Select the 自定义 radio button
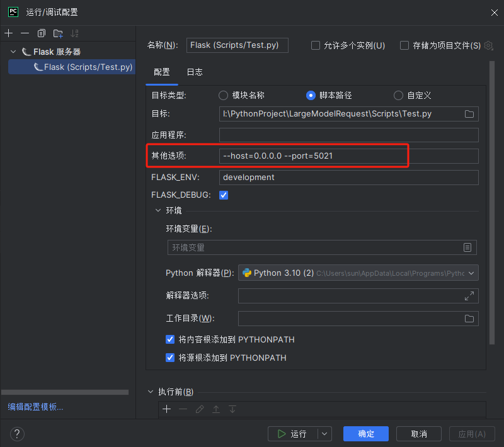The height and width of the screenshot is (447, 504). 398,95
